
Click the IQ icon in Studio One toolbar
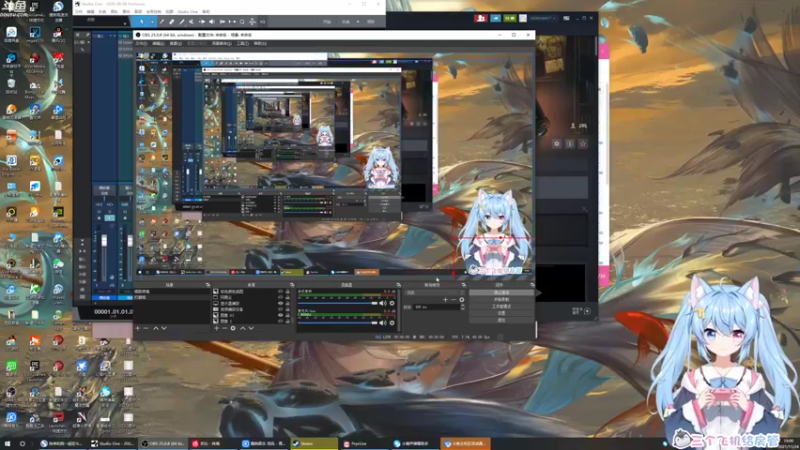point(263,22)
